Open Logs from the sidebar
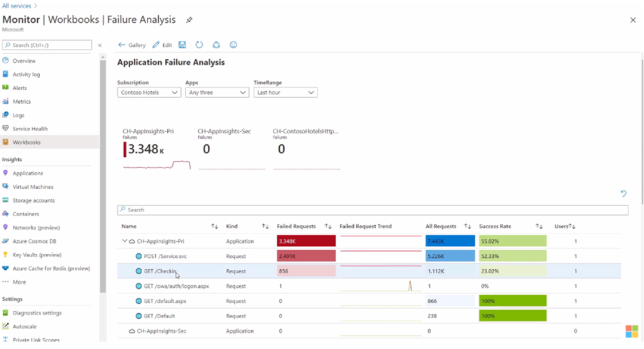The height and width of the screenshot is (349, 644). 18,115
